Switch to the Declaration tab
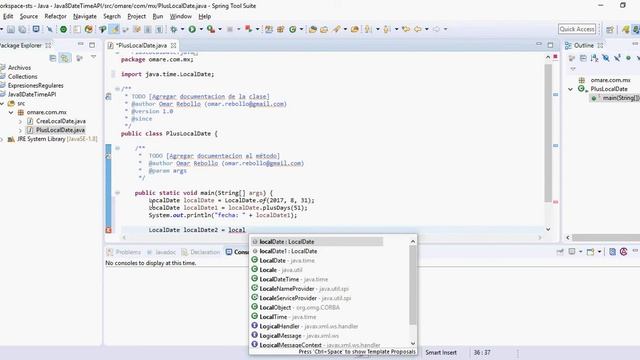 [200, 252]
